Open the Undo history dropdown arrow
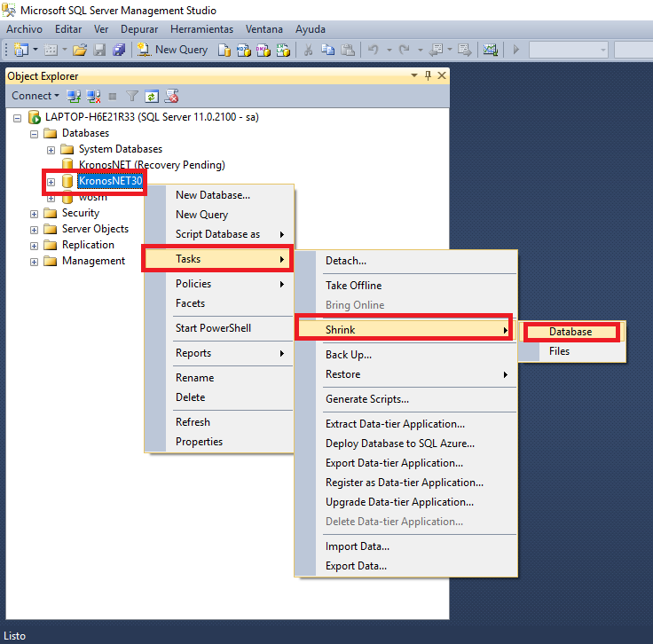Viewport: 653px width, 644px height. click(x=389, y=50)
